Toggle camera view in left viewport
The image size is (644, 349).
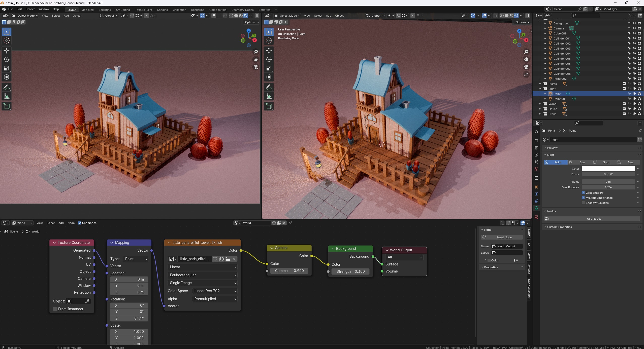256,67
